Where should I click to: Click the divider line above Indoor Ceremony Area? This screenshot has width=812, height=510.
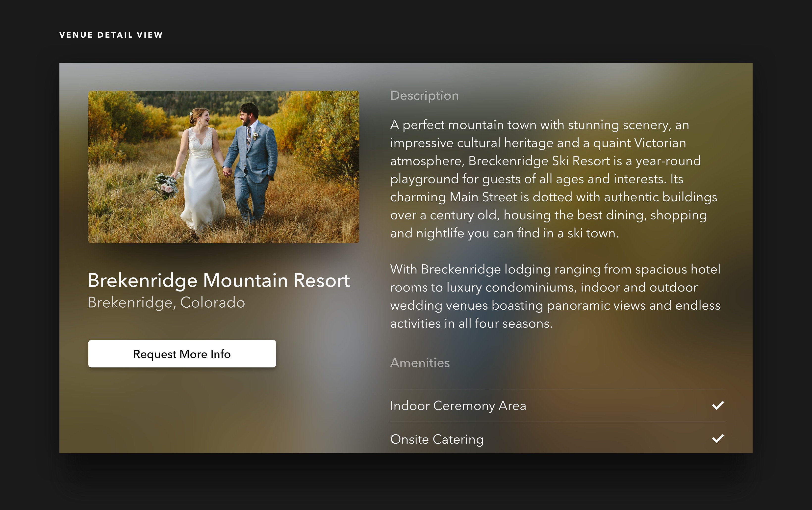click(x=558, y=389)
